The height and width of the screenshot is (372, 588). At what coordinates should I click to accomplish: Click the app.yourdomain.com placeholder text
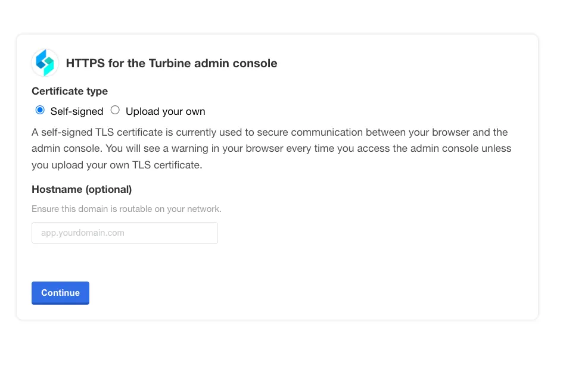click(82, 233)
